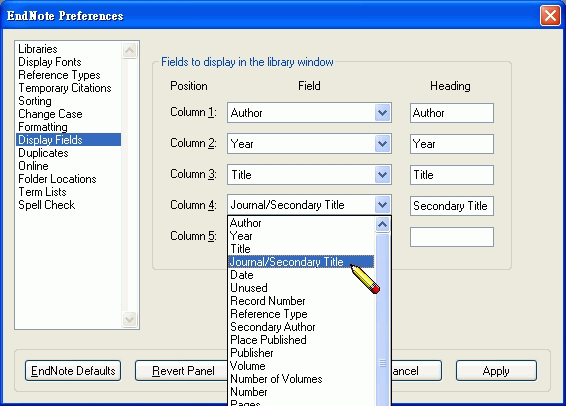Click the Column 2 Heading field
Screen dimensions: 566x406
tap(452, 144)
